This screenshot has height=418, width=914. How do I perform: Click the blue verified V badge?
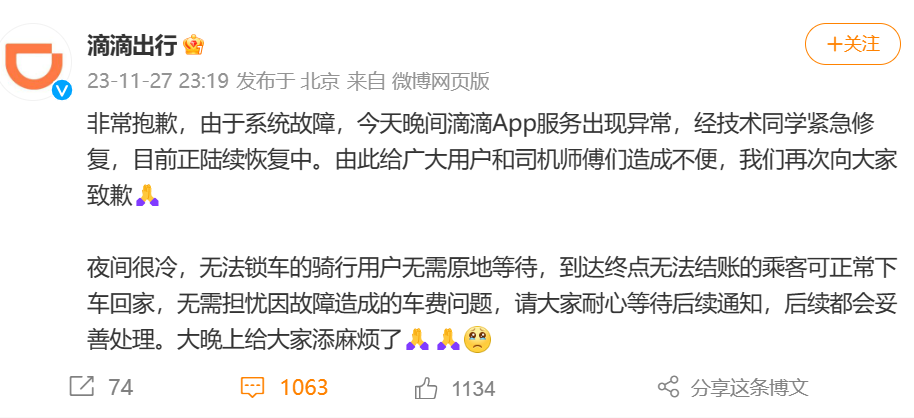coord(62,90)
